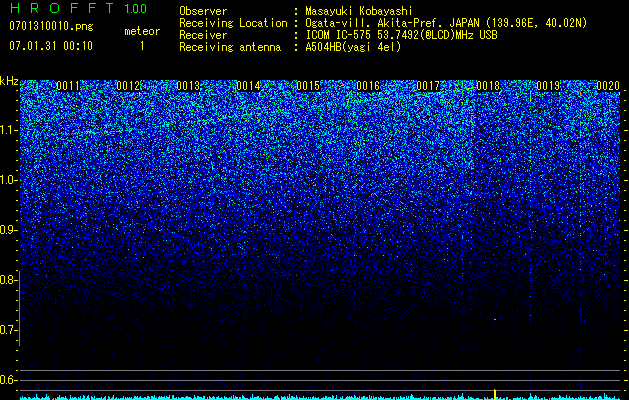Click observer name Masayuki Kobayashi
Image resolution: width=629 pixels, height=400 pixels.
point(358,11)
